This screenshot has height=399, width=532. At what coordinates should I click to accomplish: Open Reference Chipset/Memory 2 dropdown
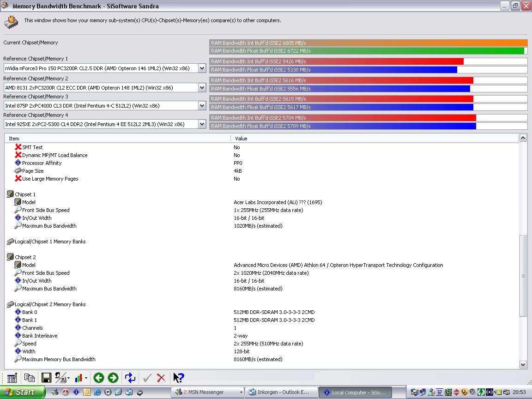pyautogui.click(x=202, y=88)
